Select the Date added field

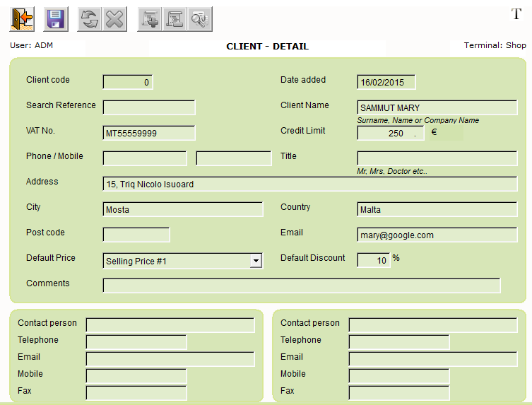386,83
